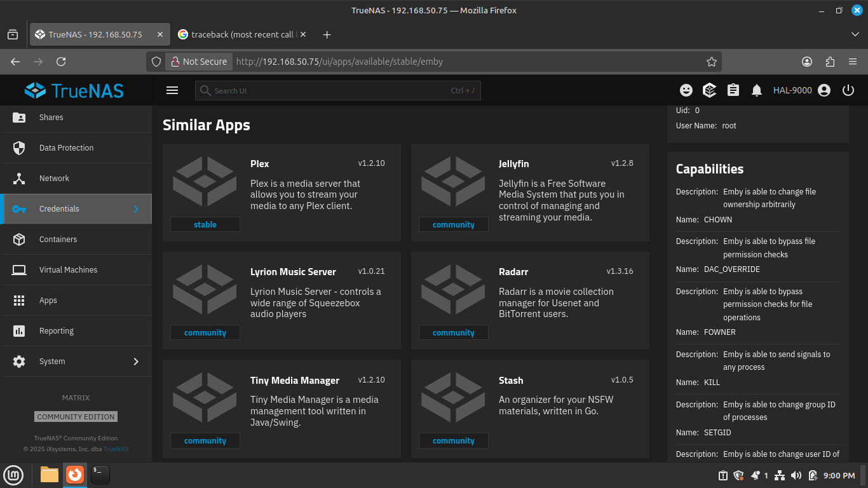Open the Apps sidebar item
Screen dimensions: 868x488
(x=48, y=301)
